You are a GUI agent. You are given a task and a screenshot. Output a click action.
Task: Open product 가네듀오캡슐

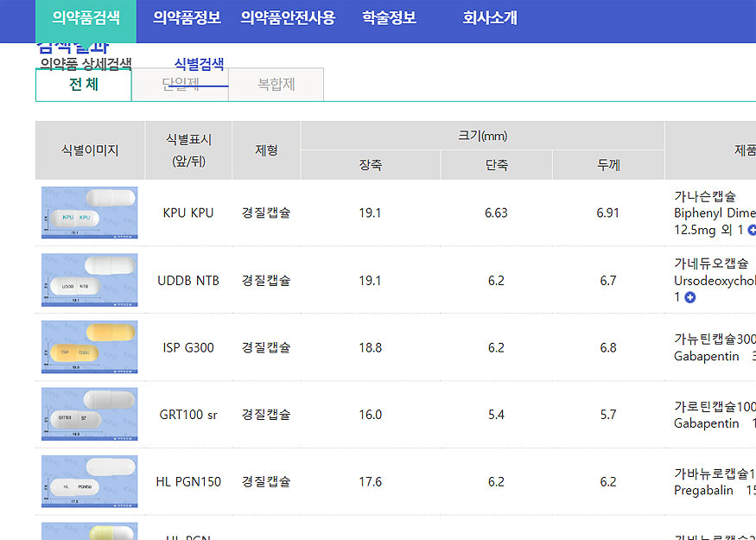tap(711, 264)
